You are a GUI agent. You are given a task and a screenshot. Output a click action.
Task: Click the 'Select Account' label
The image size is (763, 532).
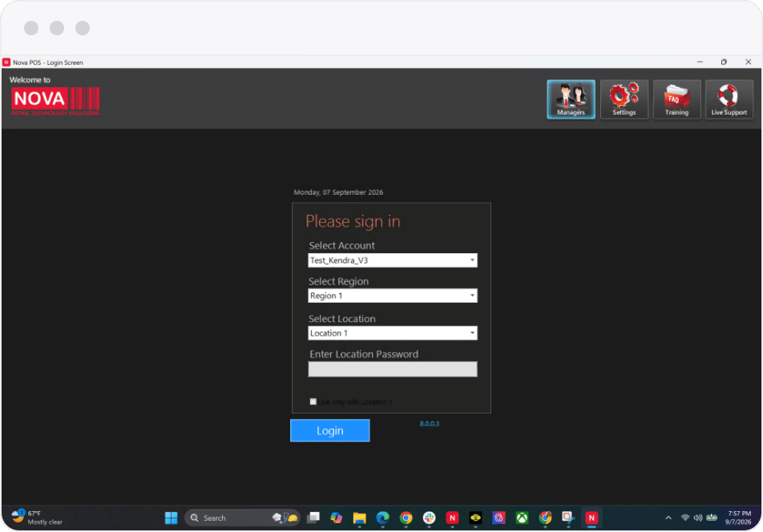click(x=341, y=246)
